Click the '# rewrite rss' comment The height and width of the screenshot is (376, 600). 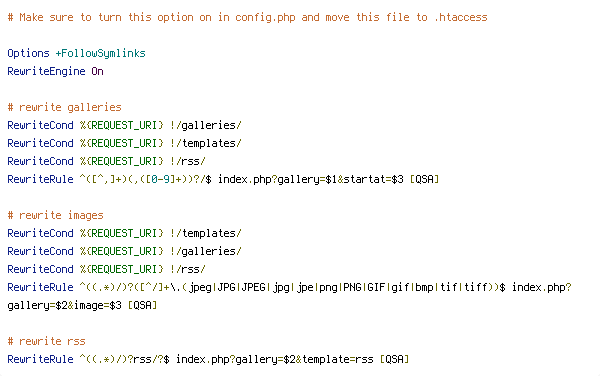pos(46,341)
